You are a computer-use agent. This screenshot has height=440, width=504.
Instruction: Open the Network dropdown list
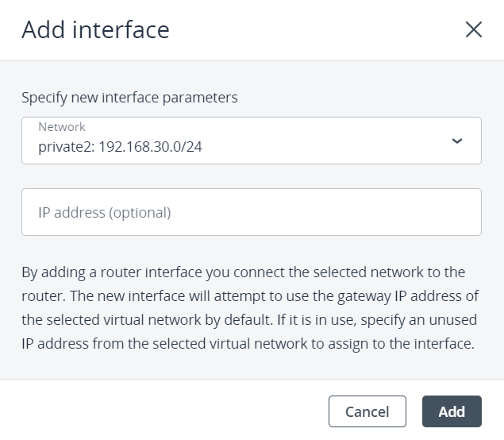pos(251,141)
